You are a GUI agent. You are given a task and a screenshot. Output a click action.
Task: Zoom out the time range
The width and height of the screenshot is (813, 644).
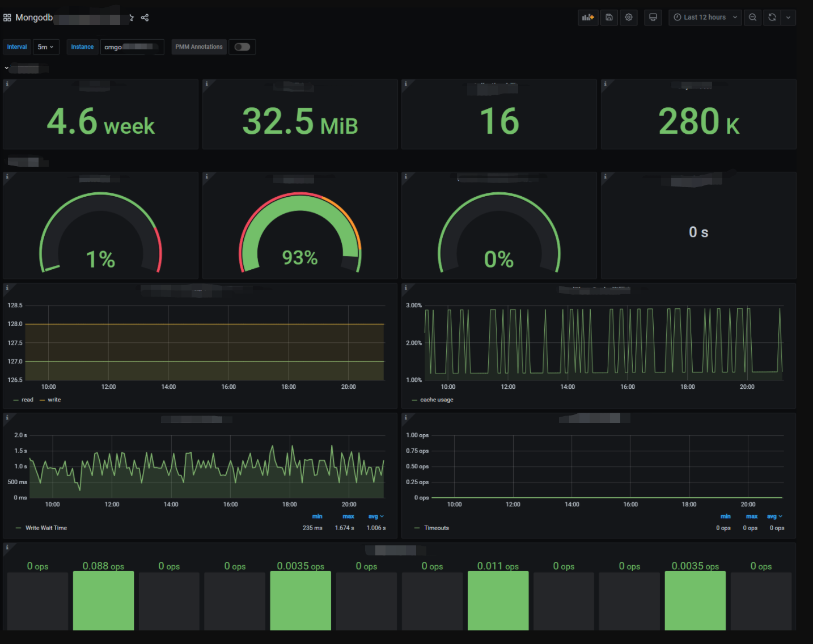[752, 18]
